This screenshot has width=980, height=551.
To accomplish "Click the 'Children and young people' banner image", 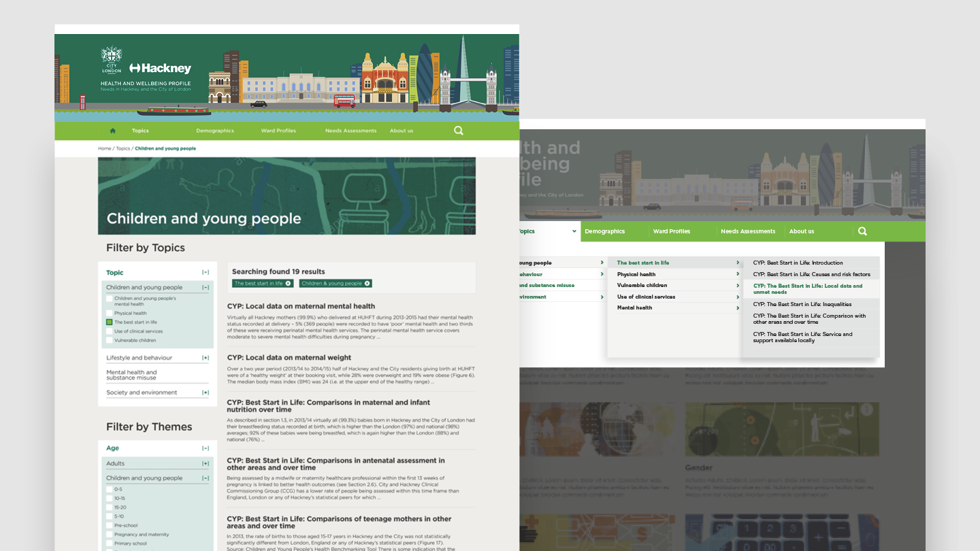I will coord(287,195).
